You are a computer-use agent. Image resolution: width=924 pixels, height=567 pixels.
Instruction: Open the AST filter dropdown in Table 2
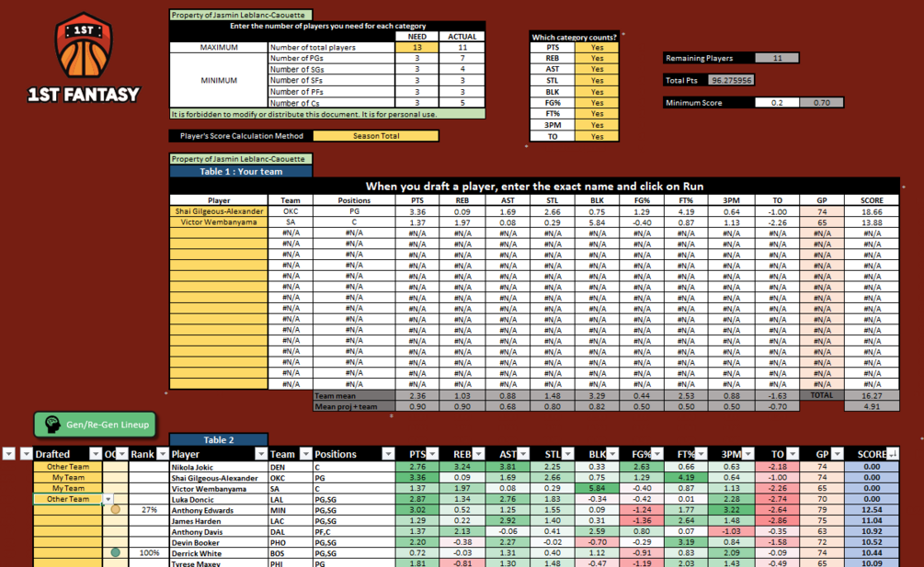tap(523, 454)
